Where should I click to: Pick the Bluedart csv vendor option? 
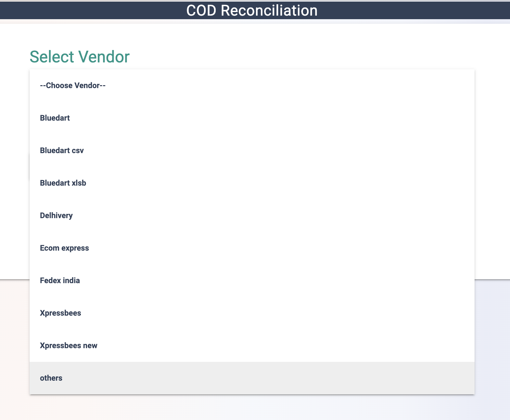coord(252,151)
